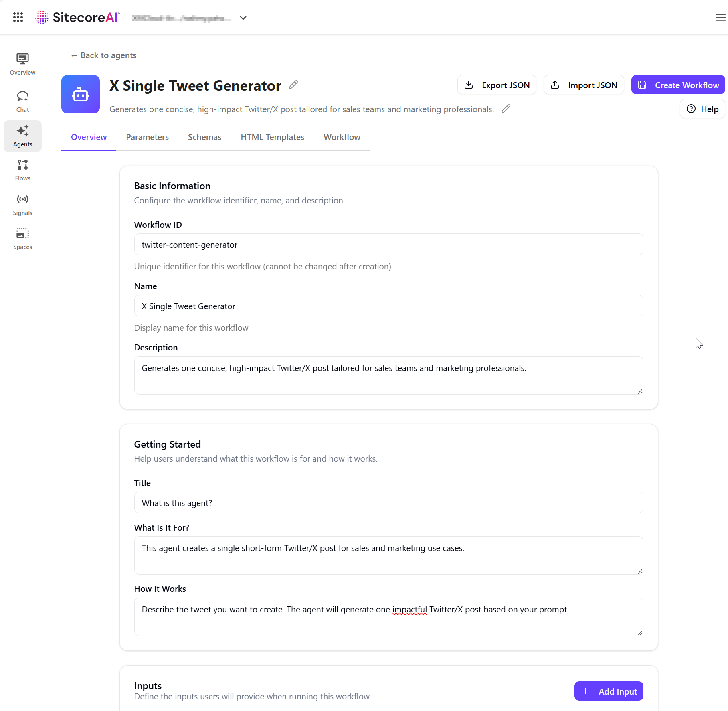This screenshot has height=711, width=728.
Task: Click the SitecoreAI logo
Action: point(78,17)
